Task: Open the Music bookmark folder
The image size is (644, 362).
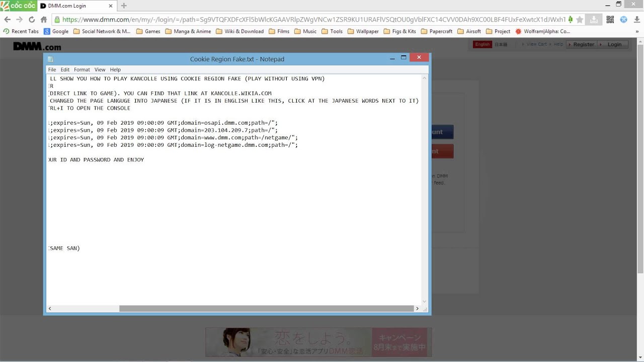Action: point(305,31)
